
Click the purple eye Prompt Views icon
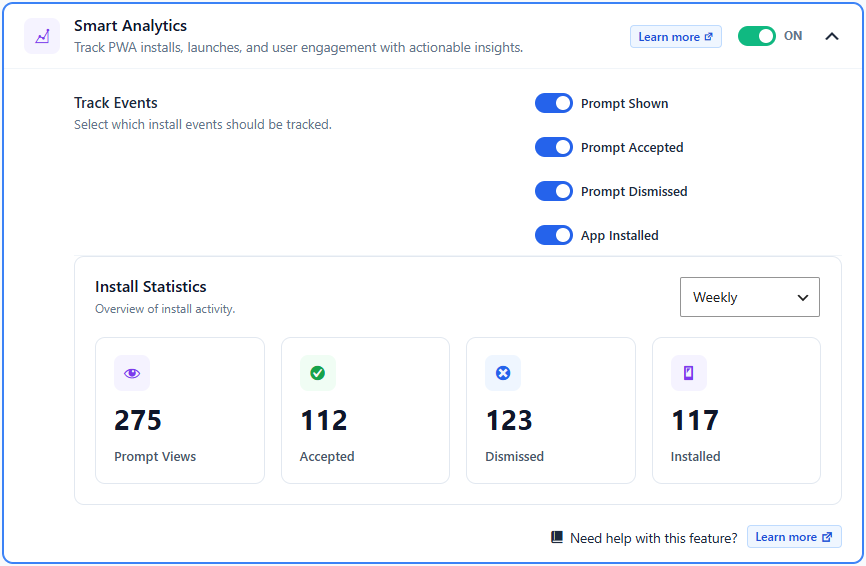(132, 373)
